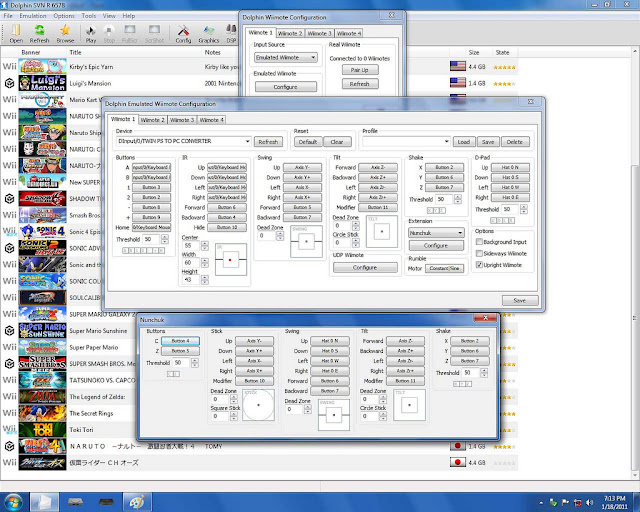This screenshot has width=640, height=512.
Task: Click the taskbar clock showing 7:13 PM
Action: click(615, 502)
